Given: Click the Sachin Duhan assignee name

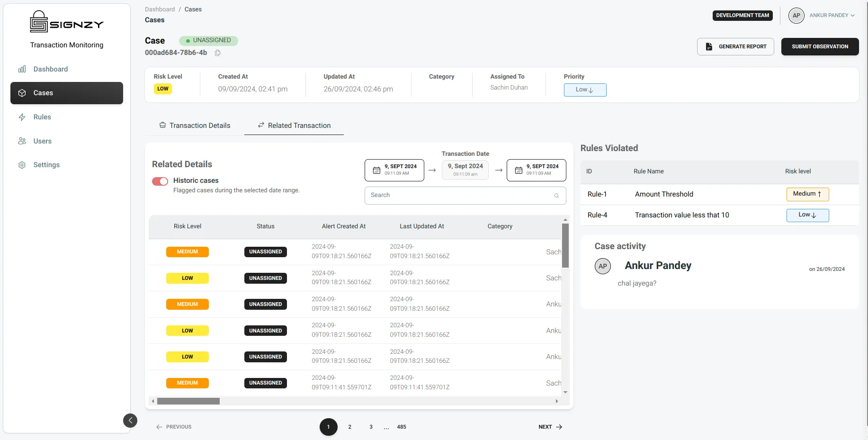Looking at the screenshot, I should 509,88.
